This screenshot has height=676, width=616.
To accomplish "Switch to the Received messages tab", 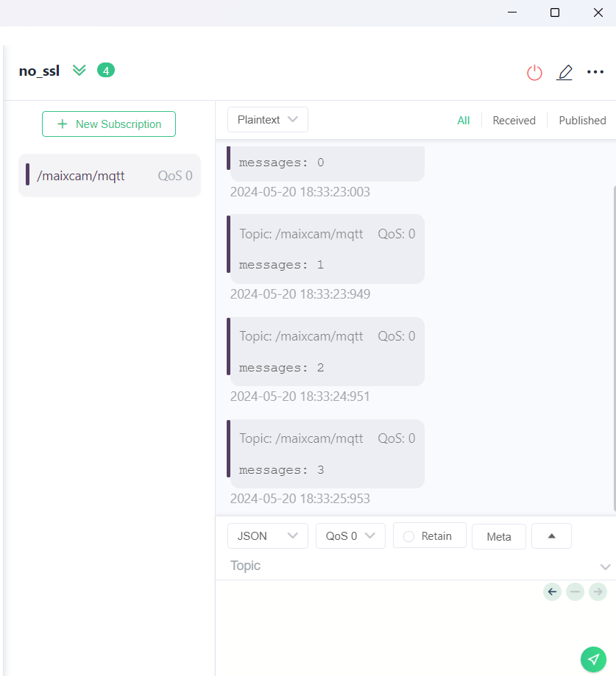I will pos(514,120).
